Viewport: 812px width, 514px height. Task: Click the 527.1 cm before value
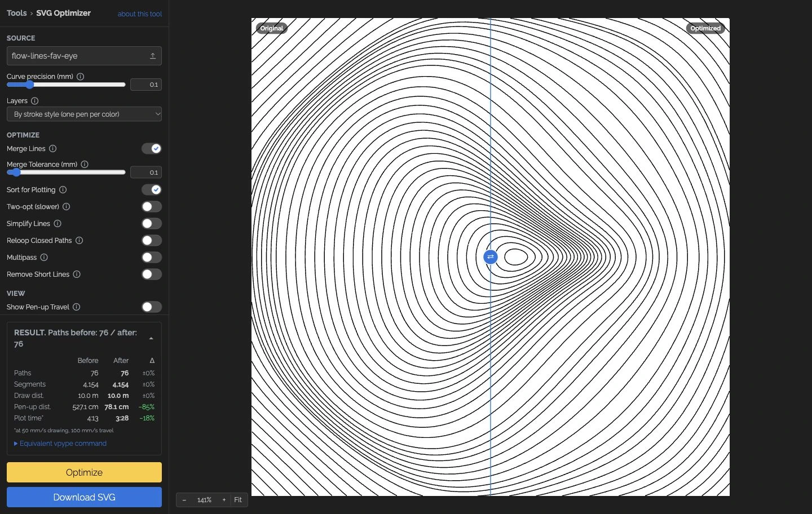[x=86, y=407]
